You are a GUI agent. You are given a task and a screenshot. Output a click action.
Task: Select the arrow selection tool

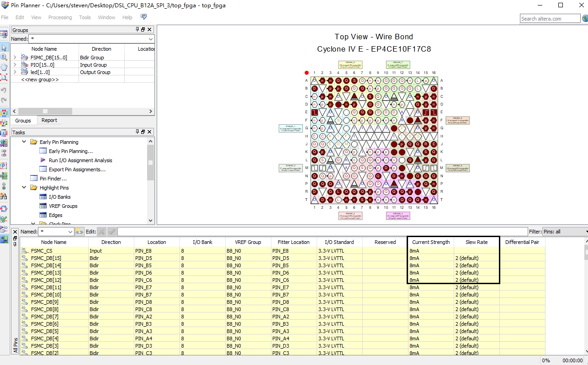click(5, 47)
